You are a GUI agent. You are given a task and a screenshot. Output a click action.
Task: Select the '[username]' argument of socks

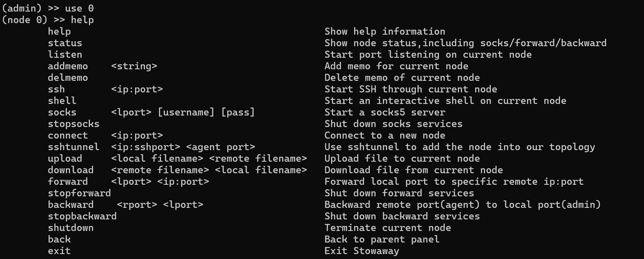186,112
